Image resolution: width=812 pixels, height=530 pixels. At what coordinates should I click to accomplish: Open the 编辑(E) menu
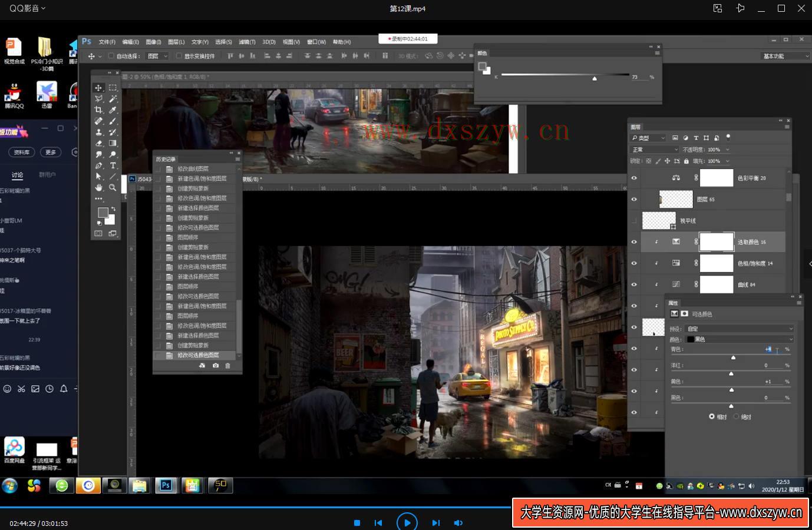coord(131,42)
